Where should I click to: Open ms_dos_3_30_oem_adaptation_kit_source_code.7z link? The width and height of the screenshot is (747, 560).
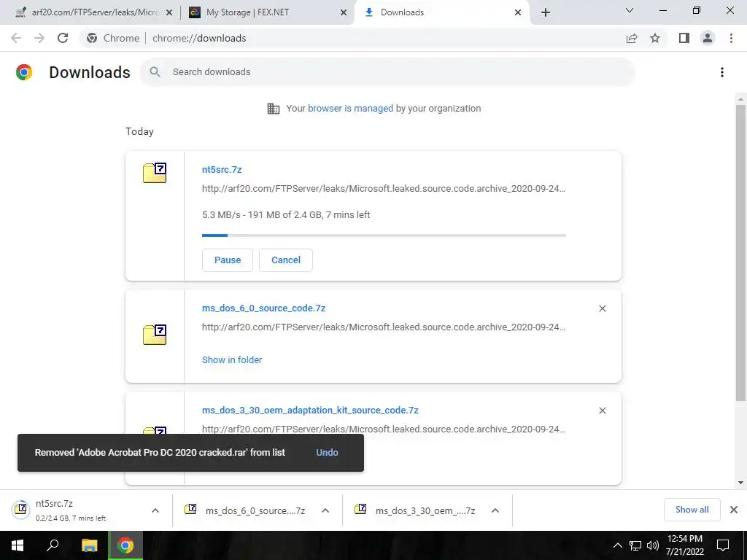point(310,410)
